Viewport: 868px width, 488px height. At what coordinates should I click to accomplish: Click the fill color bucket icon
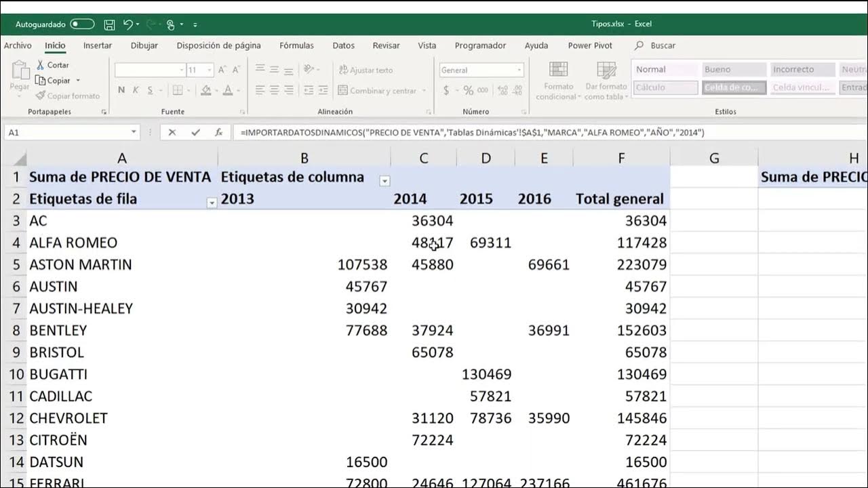pyautogui.click(x=206, y=90)
